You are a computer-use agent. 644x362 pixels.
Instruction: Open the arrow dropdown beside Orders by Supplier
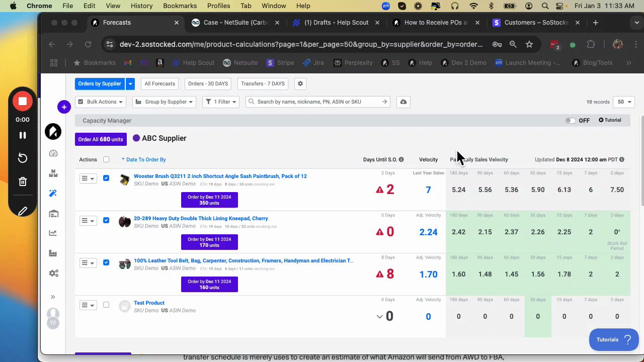[130, 84]
